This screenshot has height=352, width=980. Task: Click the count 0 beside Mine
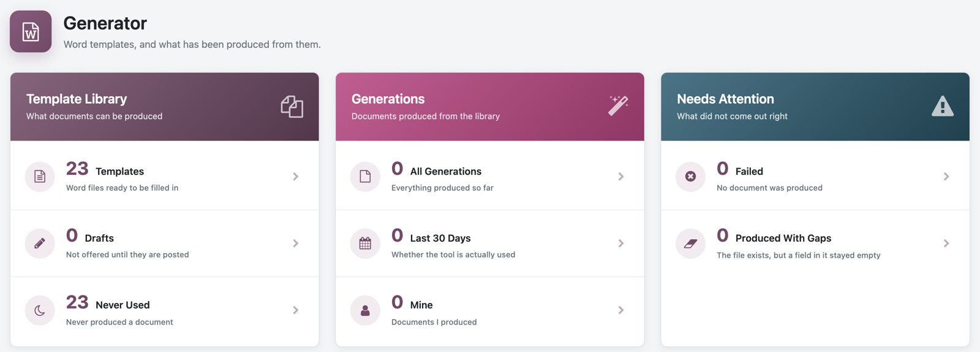click(x=397, y=302)
